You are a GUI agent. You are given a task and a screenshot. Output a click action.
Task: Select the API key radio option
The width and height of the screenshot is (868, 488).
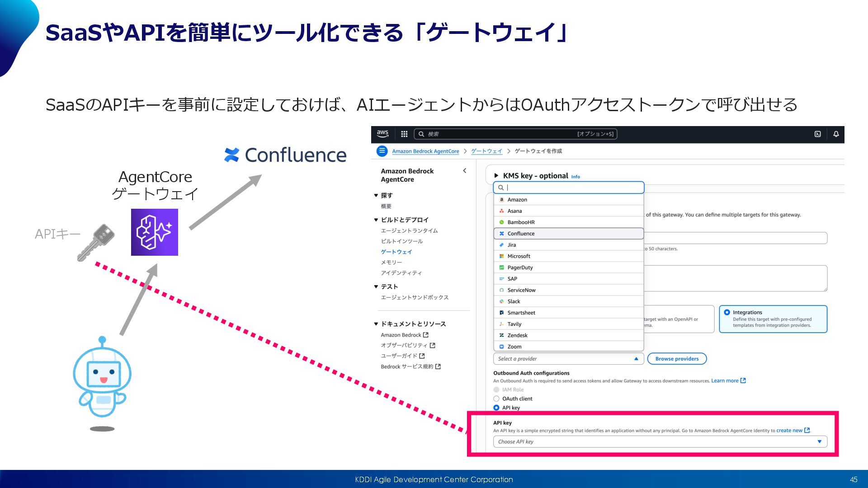(496, 408)
